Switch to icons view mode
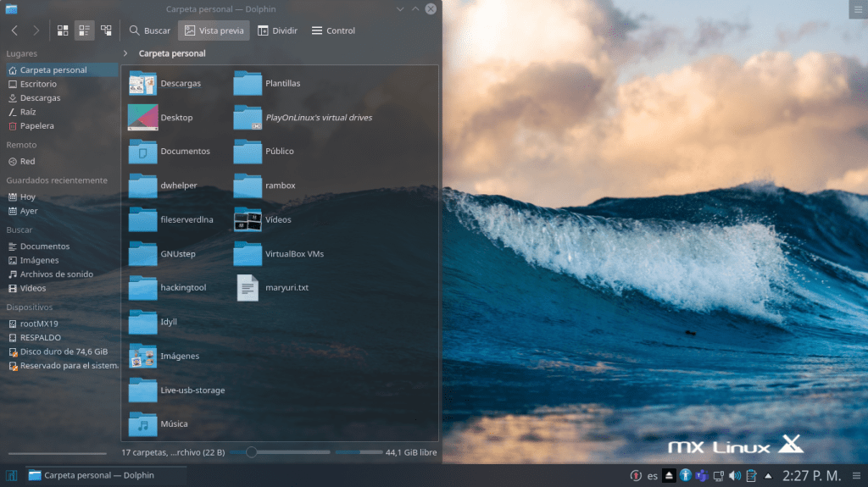Image resolution: width=868 pixels, height=487 pixels. pos(63,30)
